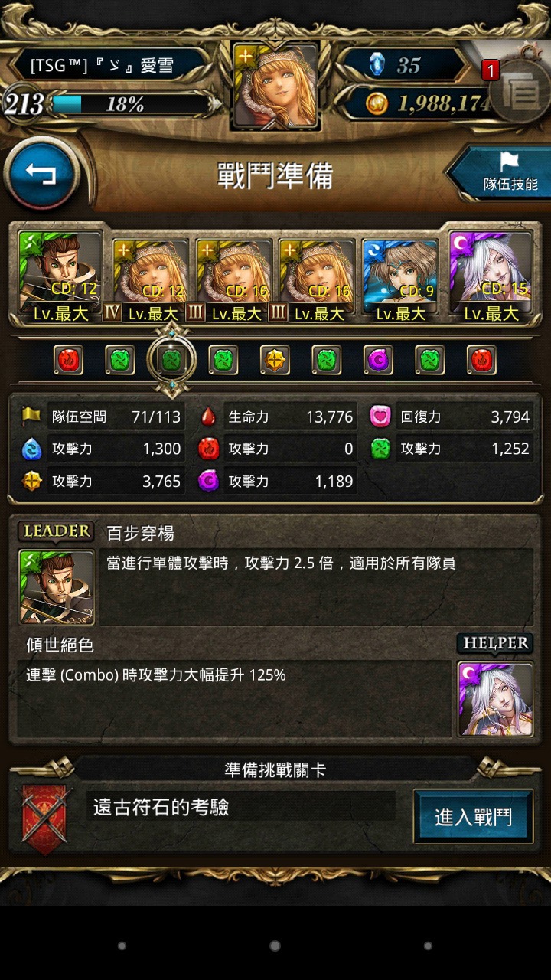The height and width of the screenshot is (980, 551).
Task: Tap the gold coin icon
Action: (376, 103)
